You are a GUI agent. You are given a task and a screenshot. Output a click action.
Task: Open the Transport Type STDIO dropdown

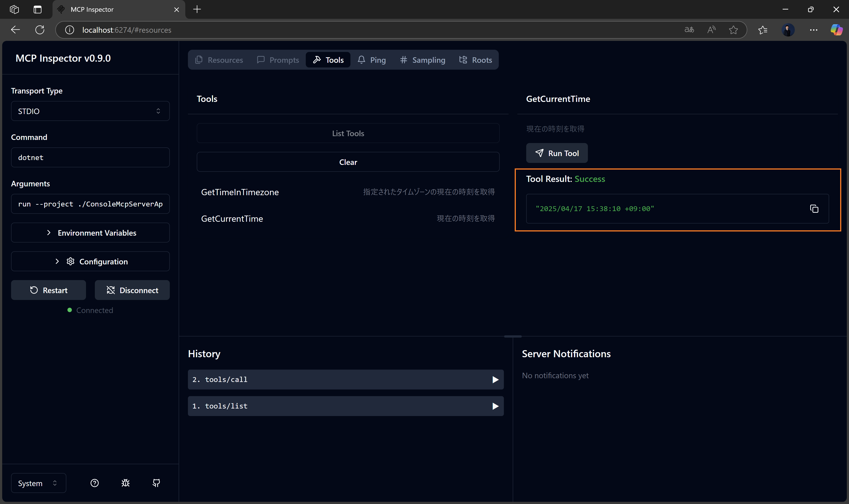pos(90,111)
